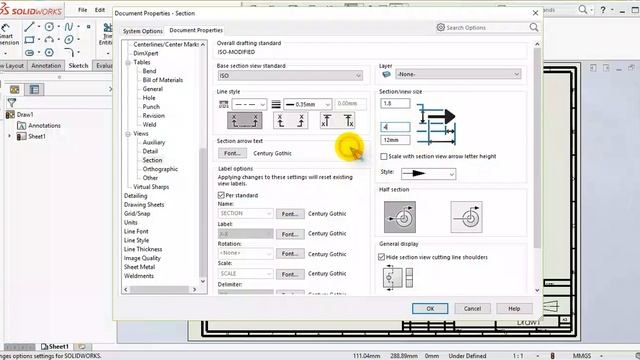Expand Sheet1 node in feature tree

coord(10,136)
